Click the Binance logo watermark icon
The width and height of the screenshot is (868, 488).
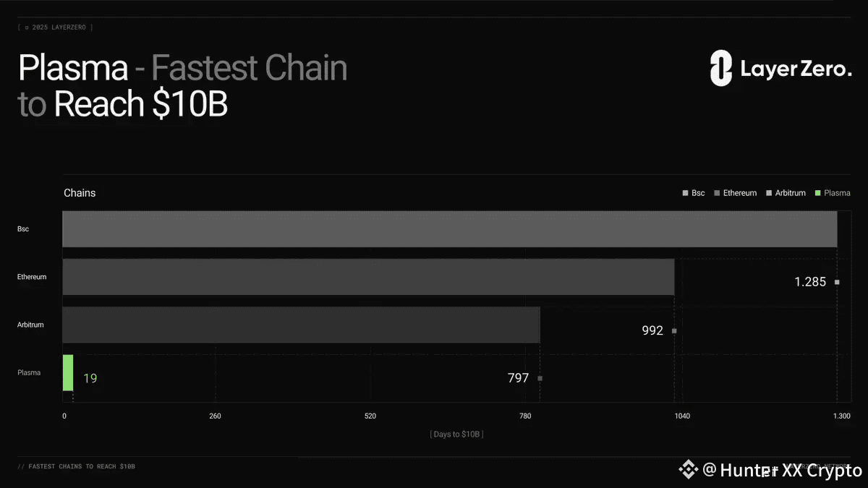[x=687, y=470]
